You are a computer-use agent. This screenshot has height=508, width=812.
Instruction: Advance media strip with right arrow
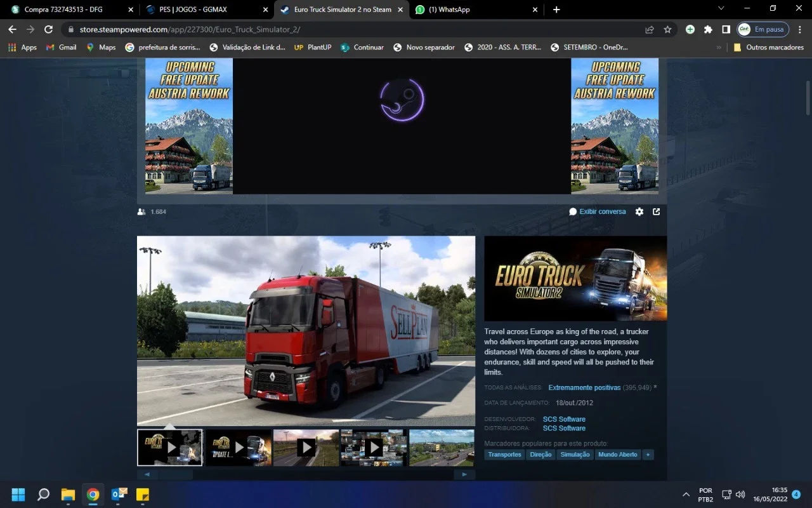(x=464, y=474)
